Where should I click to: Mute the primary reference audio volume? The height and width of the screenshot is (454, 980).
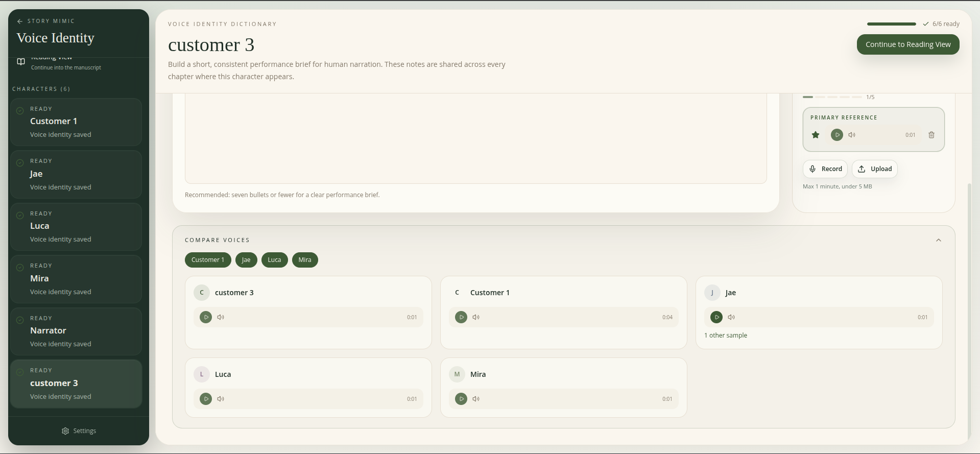coord(852,135)
